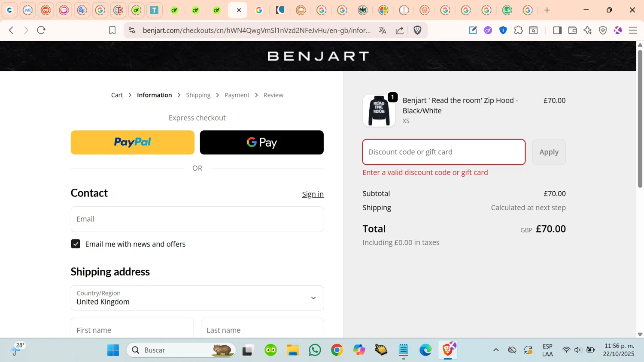Open the ESP LAA language indicator
Screen dimensions: 644x362
(x=547, y=350)
